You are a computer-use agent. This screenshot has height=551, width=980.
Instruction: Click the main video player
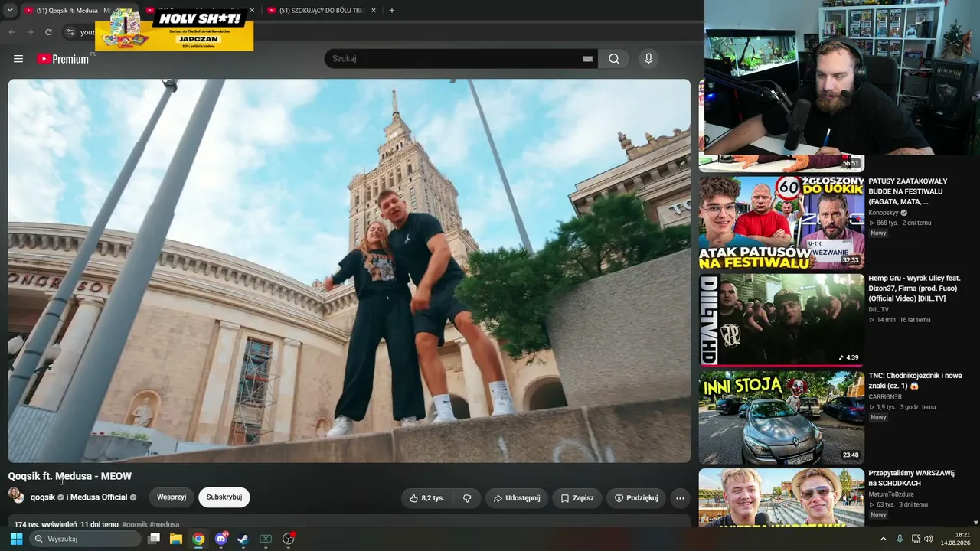(x=349, y=271)
